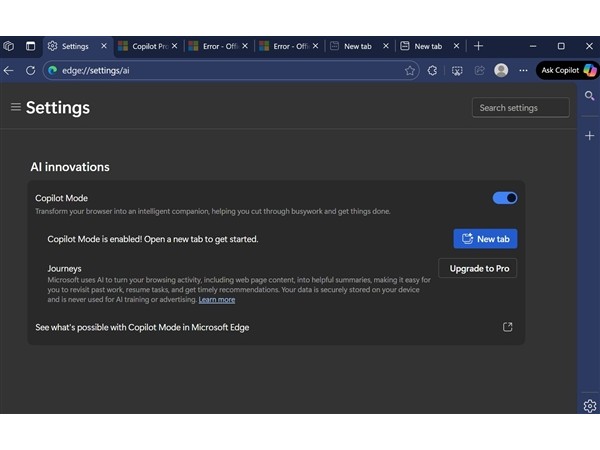Open the Settings hamburger menu
Image resolution: width=600 pixels, height=450 pixels.
pos(16,107)
